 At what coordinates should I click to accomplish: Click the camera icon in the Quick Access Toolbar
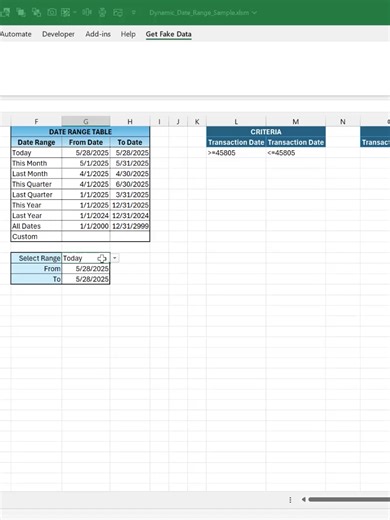(x=52, y=12)
